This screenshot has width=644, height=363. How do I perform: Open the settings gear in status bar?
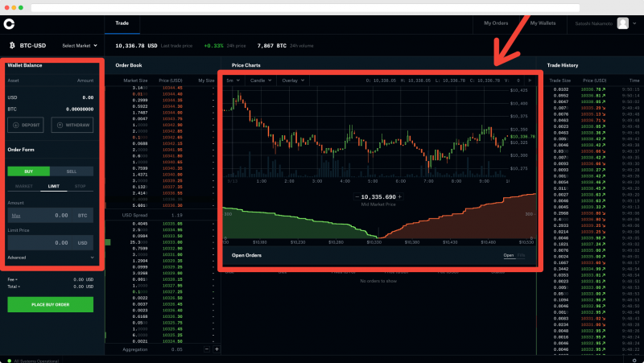[634, 361]
